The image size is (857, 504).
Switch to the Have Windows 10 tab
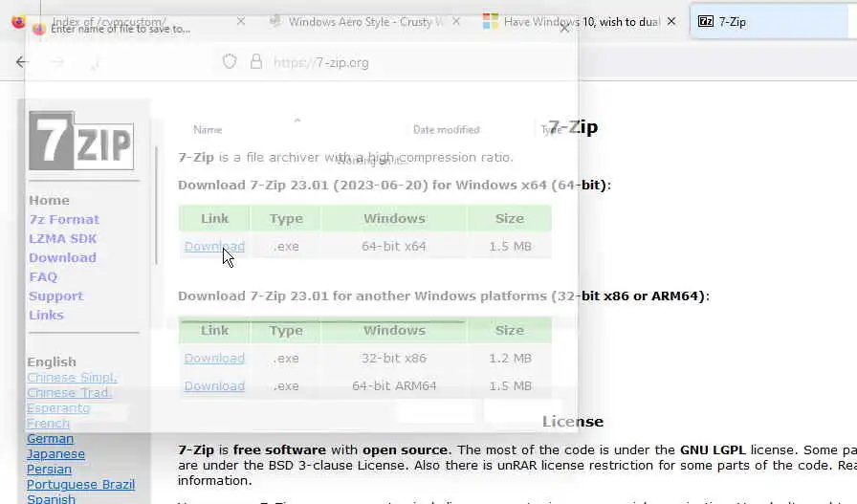tap(581, 22)
